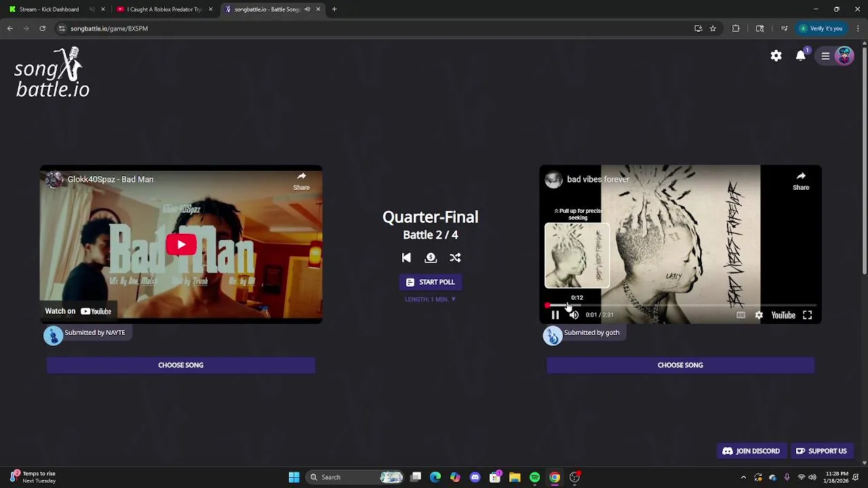Share the Glokk40Spaz Bad Man video
Viewport: 868px width, 488px height.
[301, 181]
